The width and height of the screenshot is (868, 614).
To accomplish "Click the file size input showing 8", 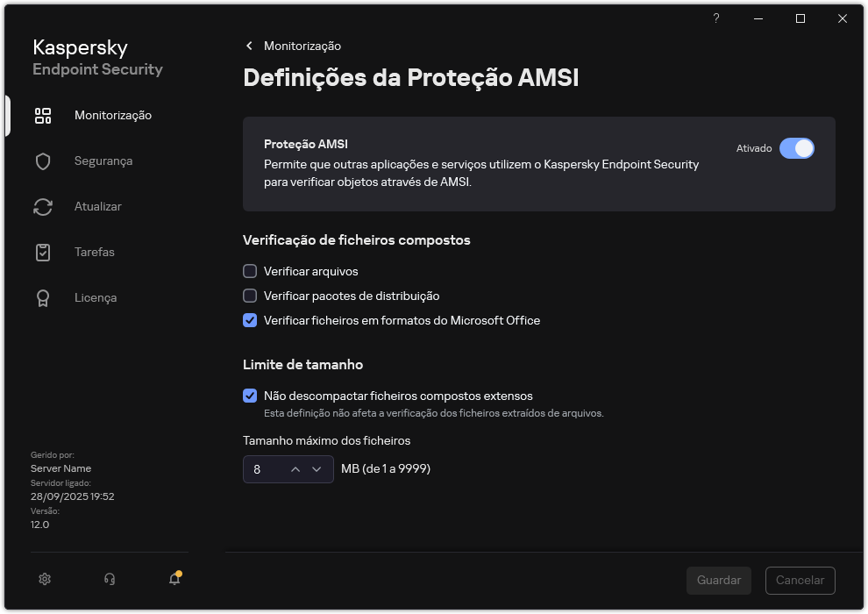I will click(x=263, y=469).
